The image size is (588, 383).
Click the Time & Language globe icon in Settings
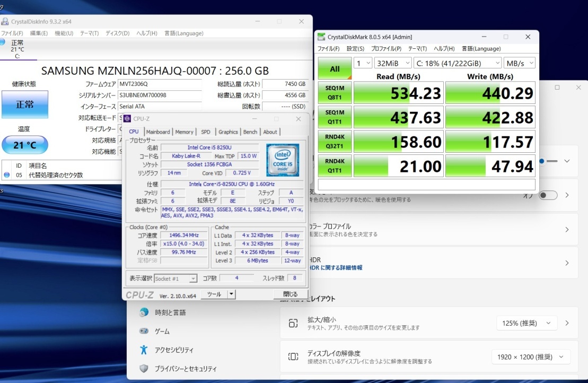point(144,312)
